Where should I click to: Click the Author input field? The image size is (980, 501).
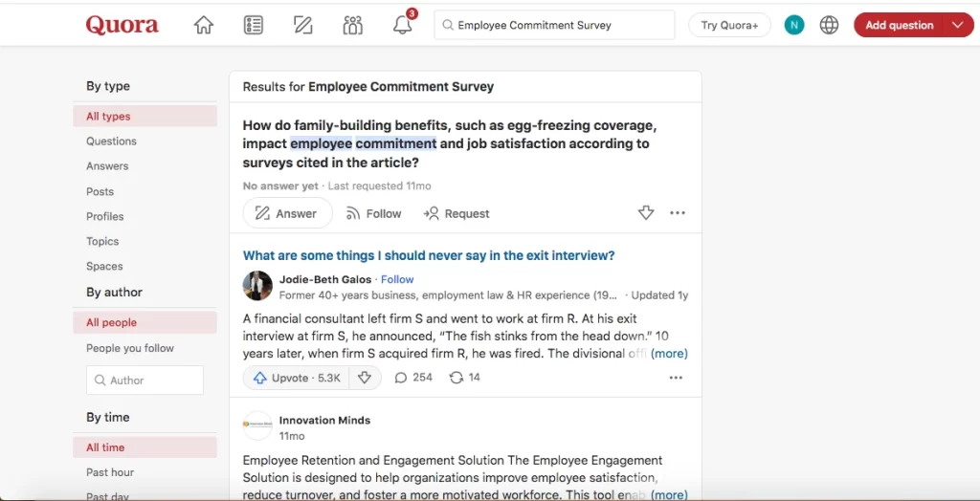point(145,380)
